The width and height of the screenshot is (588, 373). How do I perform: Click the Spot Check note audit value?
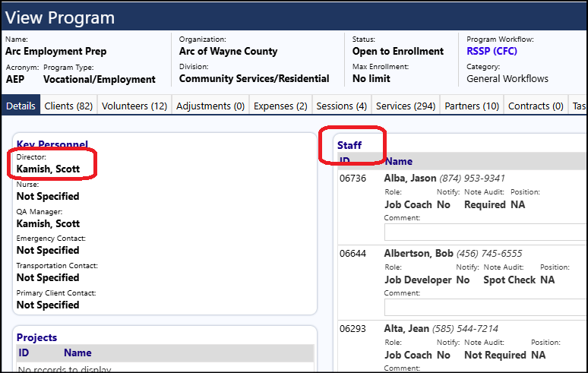(510, 280)
